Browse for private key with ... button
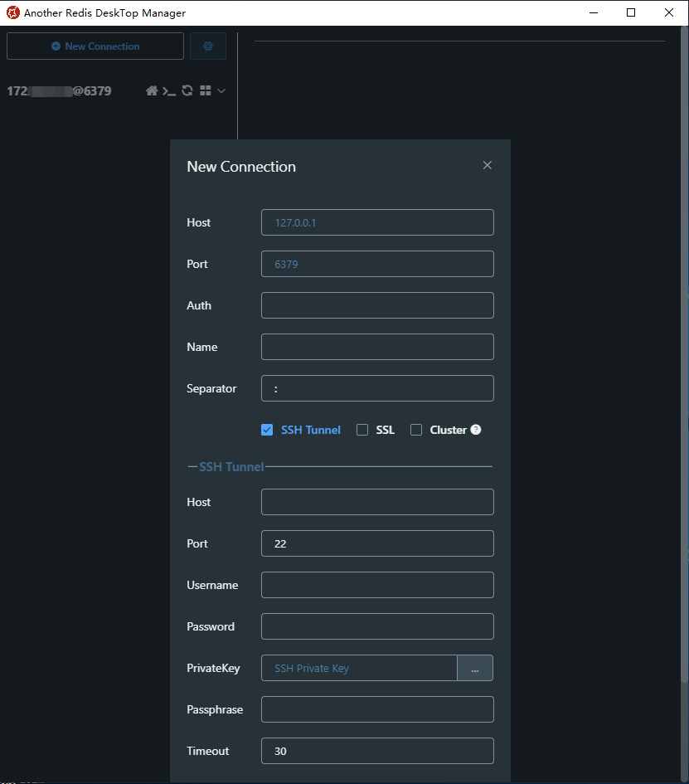This screenshot has width=689, height=784. click(475, 668)
